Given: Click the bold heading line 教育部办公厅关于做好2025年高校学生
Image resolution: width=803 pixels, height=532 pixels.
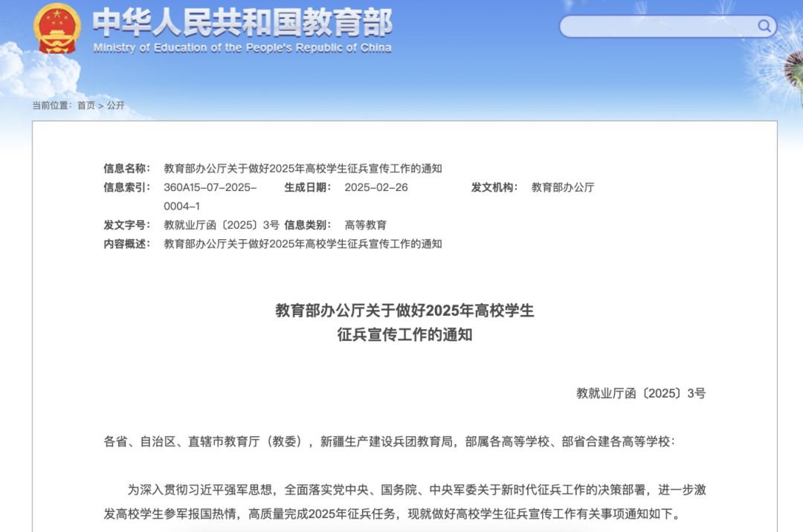Looking at the screenshot, I should (x=404, y=311).
